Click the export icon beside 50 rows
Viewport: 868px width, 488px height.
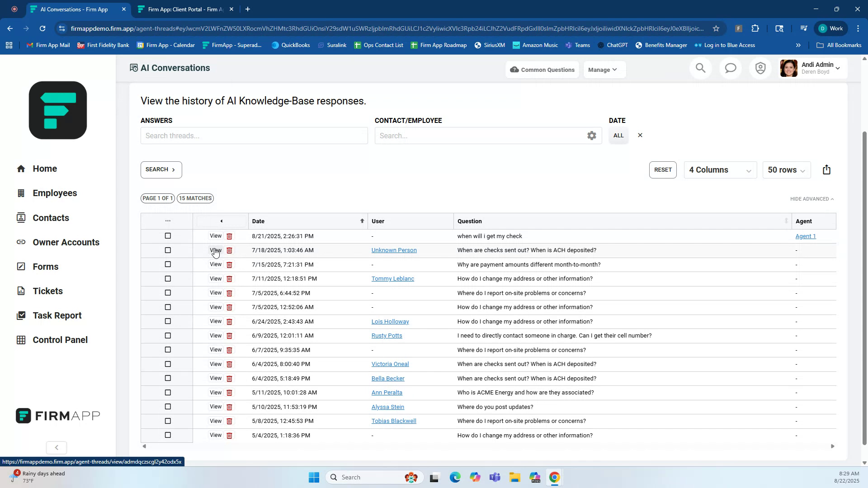827,169
